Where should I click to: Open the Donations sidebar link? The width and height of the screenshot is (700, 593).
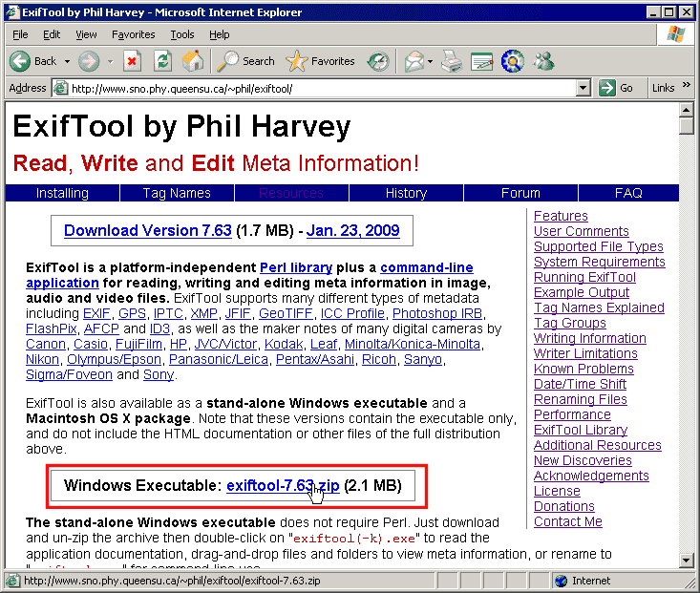564,506
